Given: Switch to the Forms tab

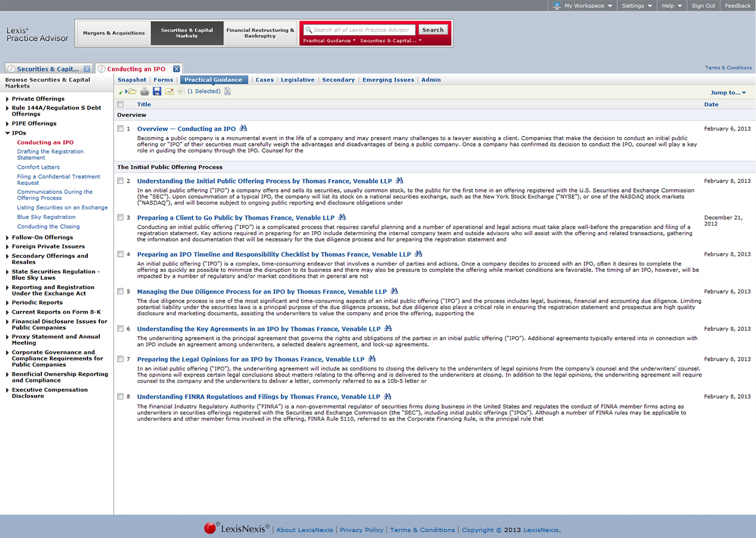Looking at the screenshot, I should point(163,80).
